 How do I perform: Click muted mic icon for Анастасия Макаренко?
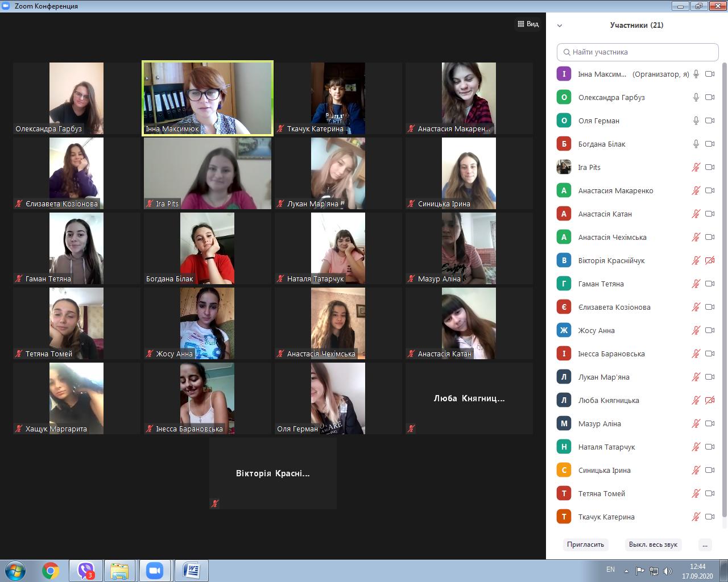(x=696, y=190)
